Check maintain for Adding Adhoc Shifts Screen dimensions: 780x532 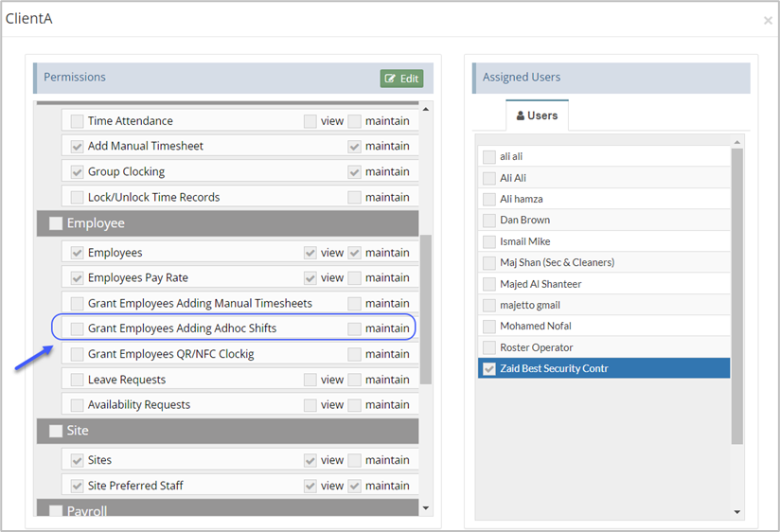(x=354, y=328)
